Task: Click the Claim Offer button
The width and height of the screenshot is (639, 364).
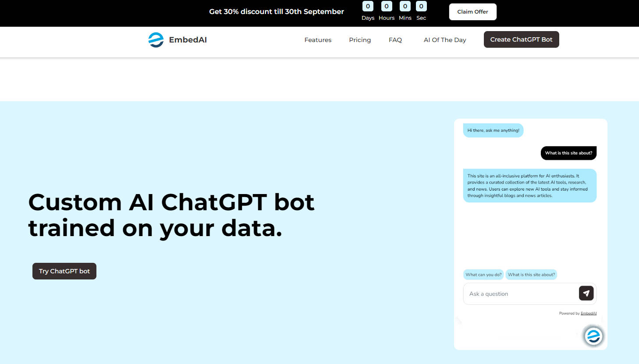Action: tap(472, 12)
